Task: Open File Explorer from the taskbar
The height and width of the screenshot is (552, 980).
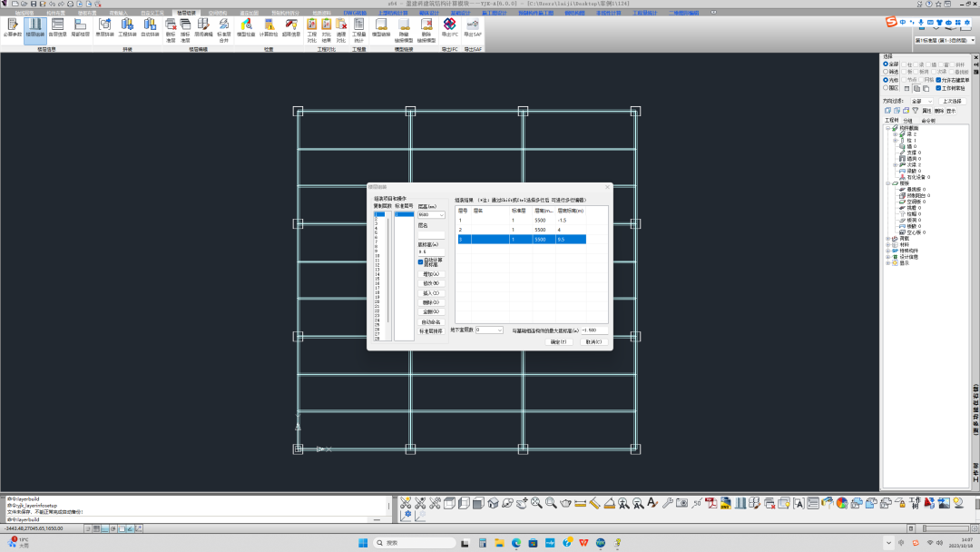Action: [499, 543]
